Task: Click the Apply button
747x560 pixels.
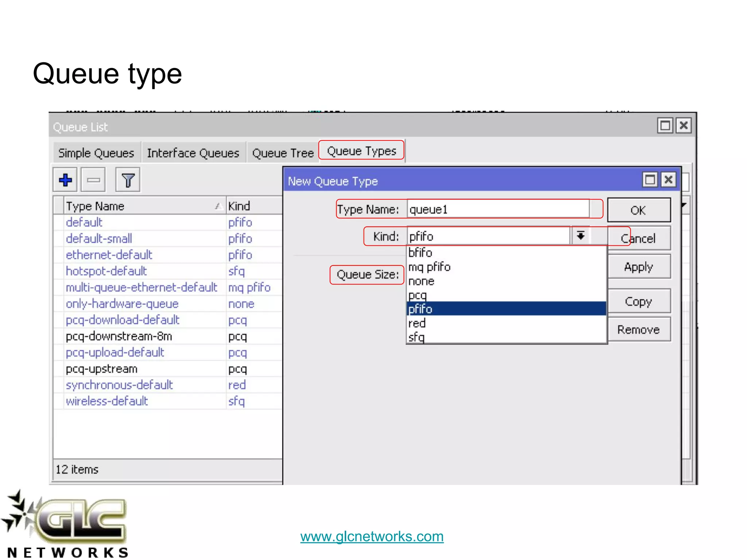Action: pyautogui.click(x=638, y=267)
